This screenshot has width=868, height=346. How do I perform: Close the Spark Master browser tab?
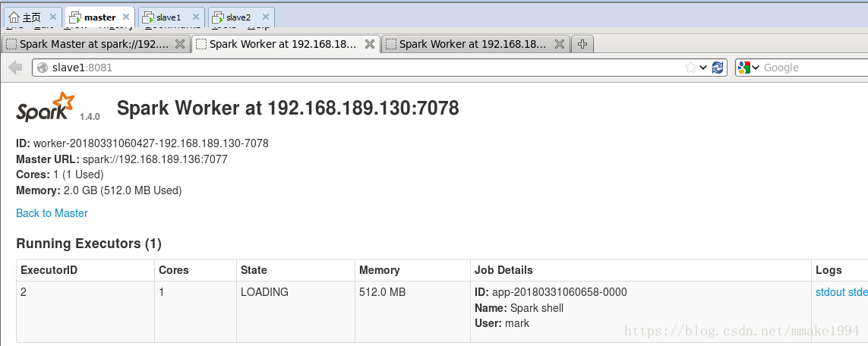(x=180, y=44)
